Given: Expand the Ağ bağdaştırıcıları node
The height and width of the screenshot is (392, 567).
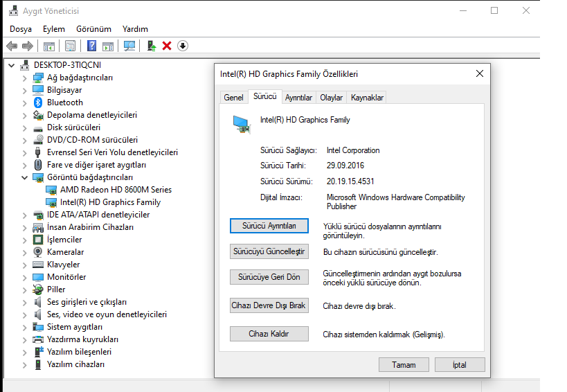Looking at the screenshot, I should (x=25, y=78).
